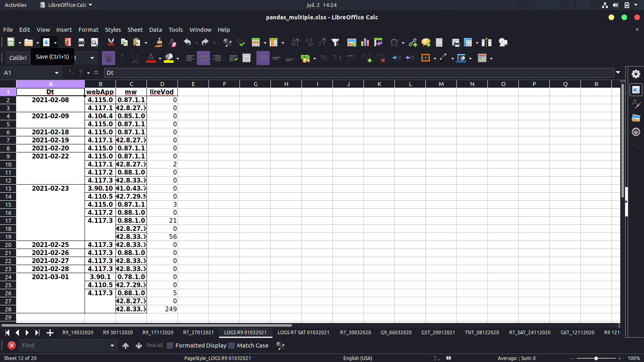This screenshot has height=362, width=644.
Task: Insert a hyperlink from the toolbar
Action: pos(412,43)
